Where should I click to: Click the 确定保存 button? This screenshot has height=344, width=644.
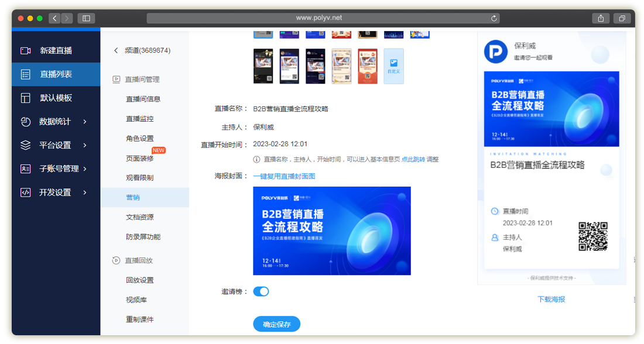coord(277,324)
